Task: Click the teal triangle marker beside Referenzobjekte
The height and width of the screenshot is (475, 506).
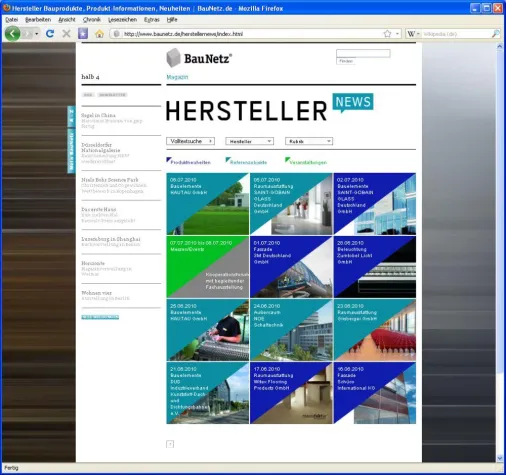Action: 228,160
